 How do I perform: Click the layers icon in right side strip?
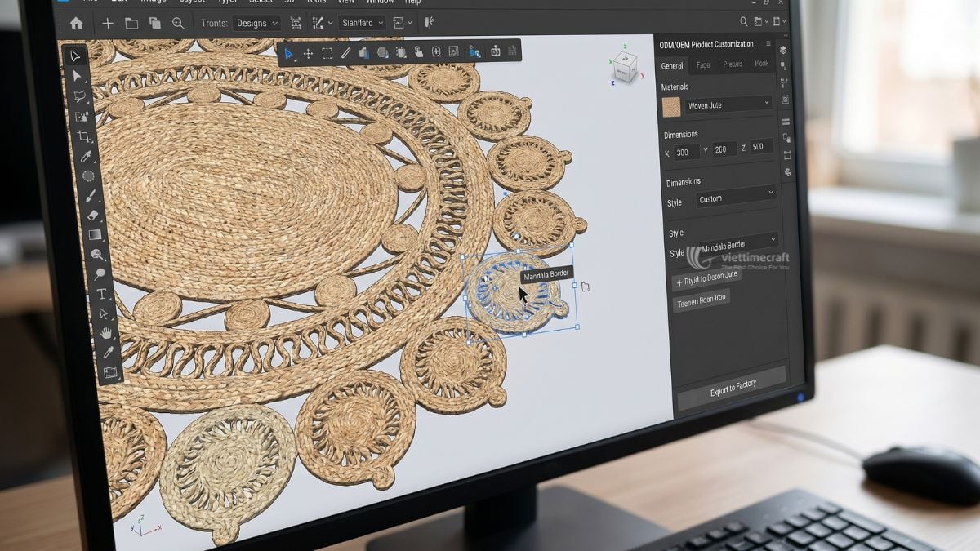783,50
